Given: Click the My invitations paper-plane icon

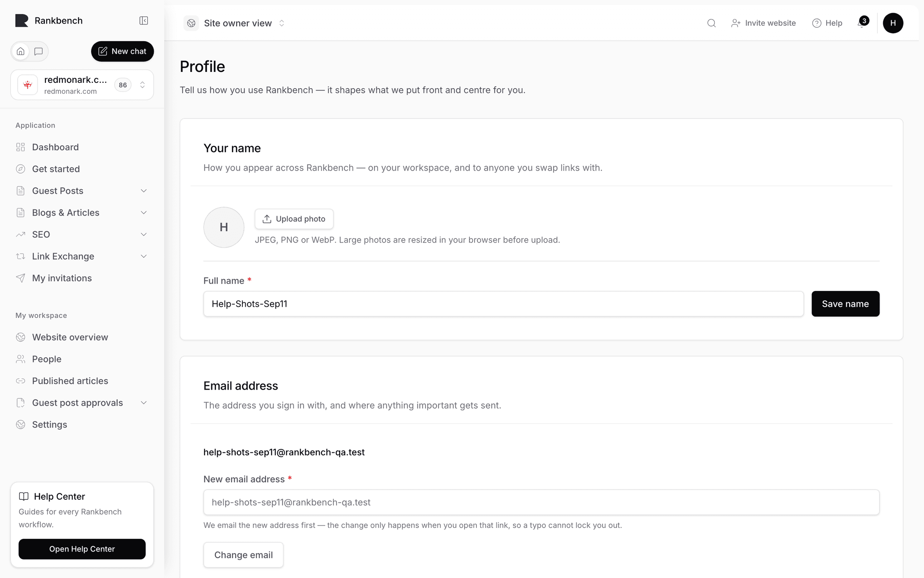Looking at the screenshot, I should tap(21, 278).
